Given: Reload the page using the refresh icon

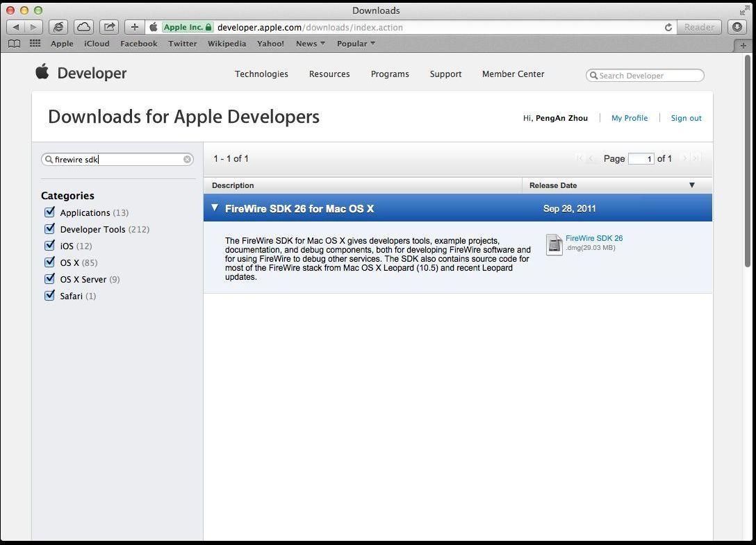Looking at the screenshot, I should coord(668,27).
